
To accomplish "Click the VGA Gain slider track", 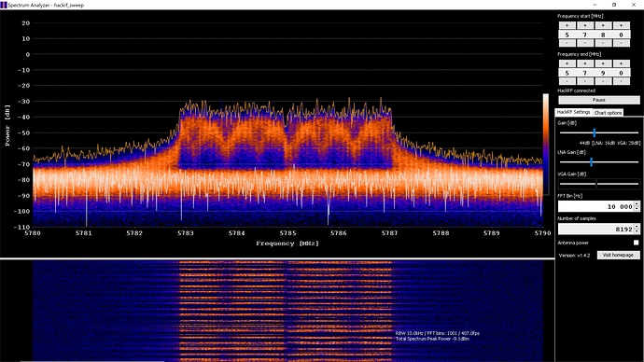I will click(x=599, y=184).
